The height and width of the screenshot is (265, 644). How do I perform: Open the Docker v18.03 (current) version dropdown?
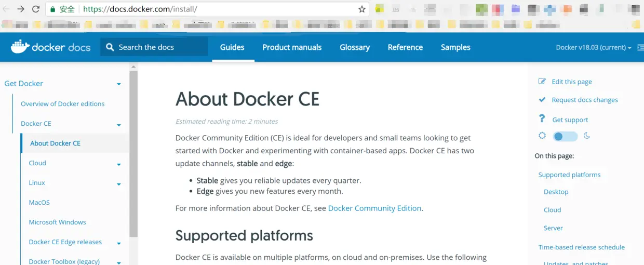click(x=593, y=47)
